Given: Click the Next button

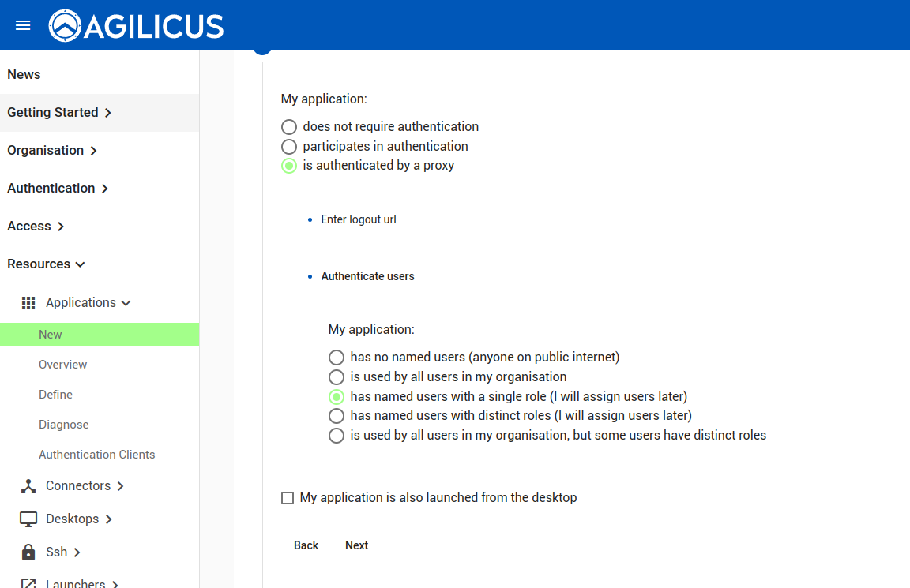Looking at the screenshot, I should coord(356,545).
